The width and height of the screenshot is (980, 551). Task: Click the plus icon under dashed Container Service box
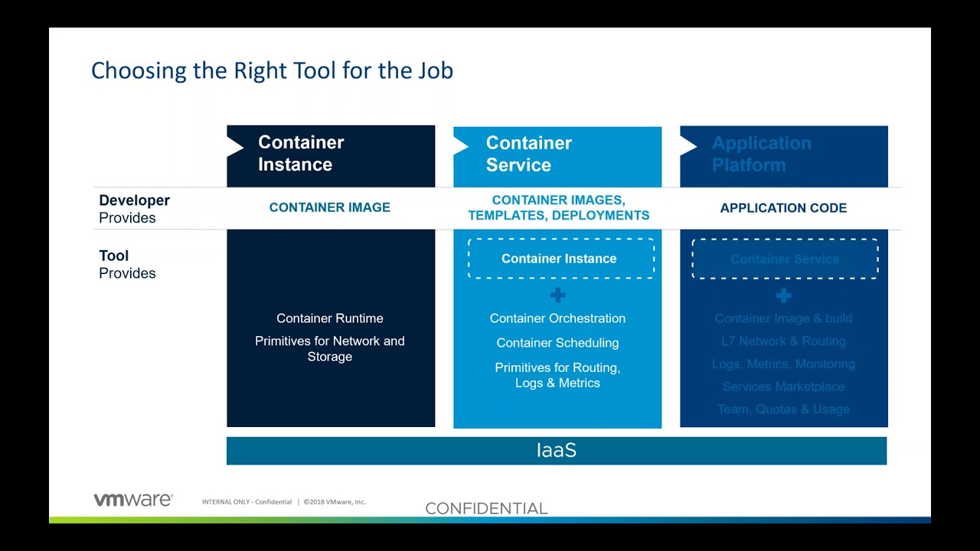point(783,295)
